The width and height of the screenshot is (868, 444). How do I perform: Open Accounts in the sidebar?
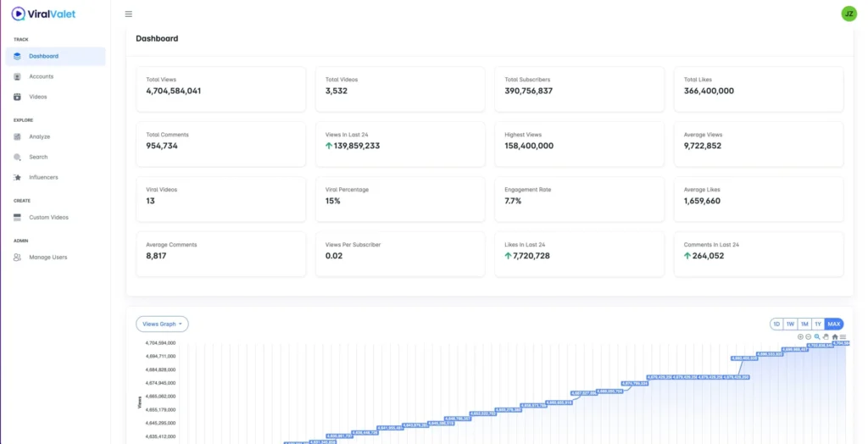tap(41, 76)
